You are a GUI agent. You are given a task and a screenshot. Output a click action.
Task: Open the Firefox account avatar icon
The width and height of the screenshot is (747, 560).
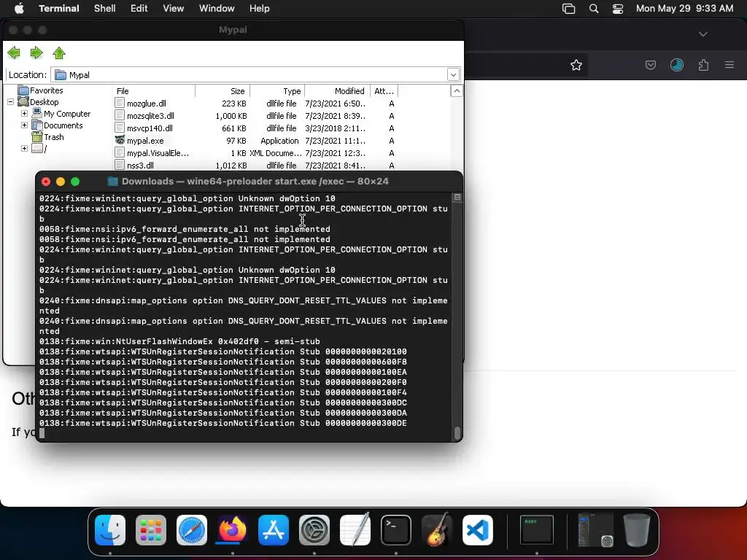(x=677, y=65)
